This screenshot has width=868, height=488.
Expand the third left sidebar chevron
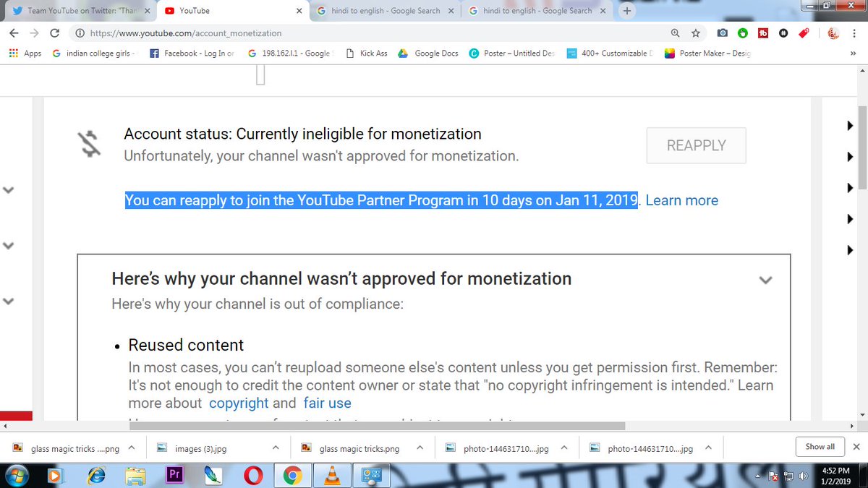click(x=9, y=301)
